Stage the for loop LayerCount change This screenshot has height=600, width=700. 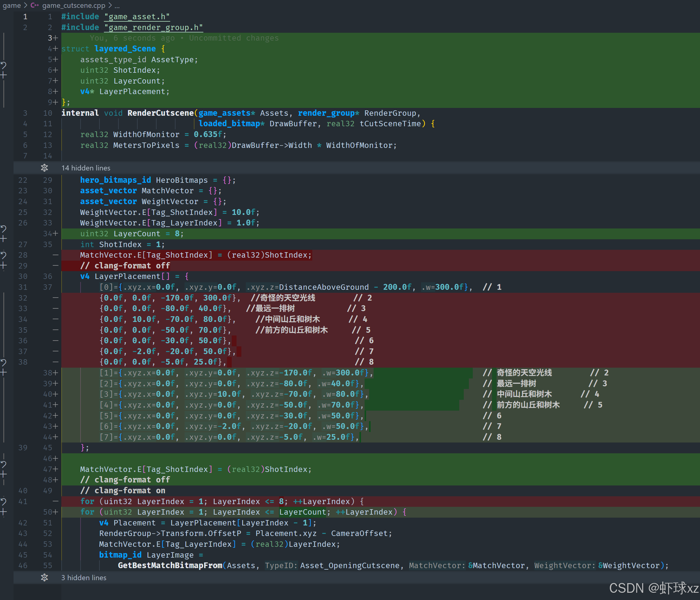3,512
